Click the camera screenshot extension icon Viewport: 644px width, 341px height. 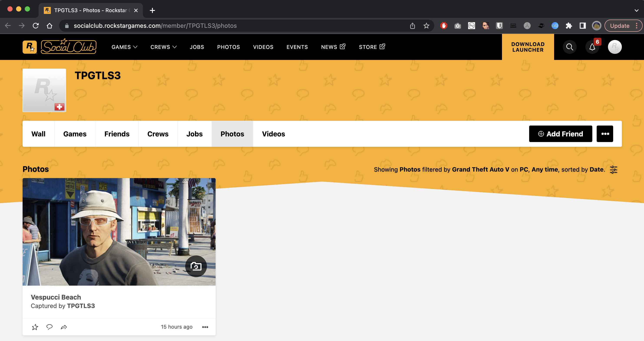(x=457, y=25)
